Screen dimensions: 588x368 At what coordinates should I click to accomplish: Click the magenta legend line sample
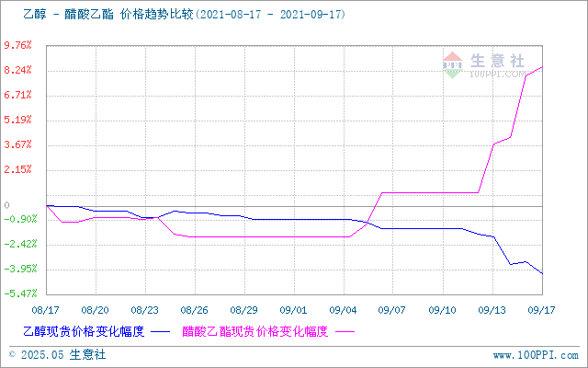click(x=345, y=332)
